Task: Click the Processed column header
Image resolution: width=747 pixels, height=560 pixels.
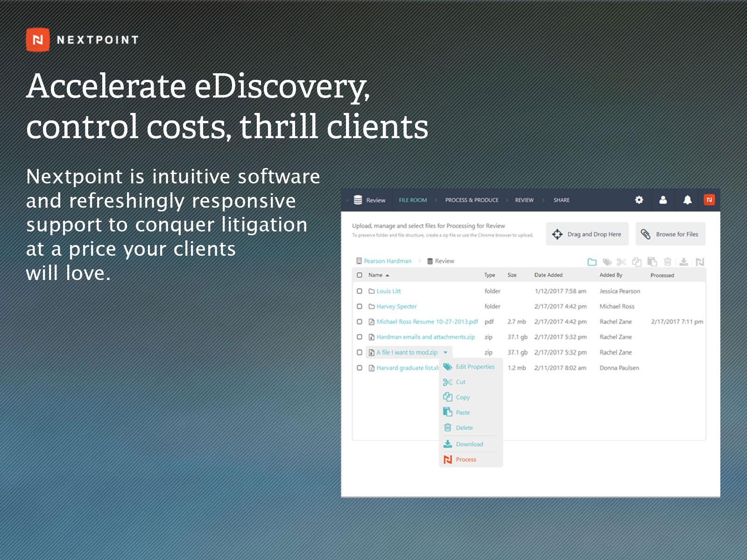Action: (662, 275)
